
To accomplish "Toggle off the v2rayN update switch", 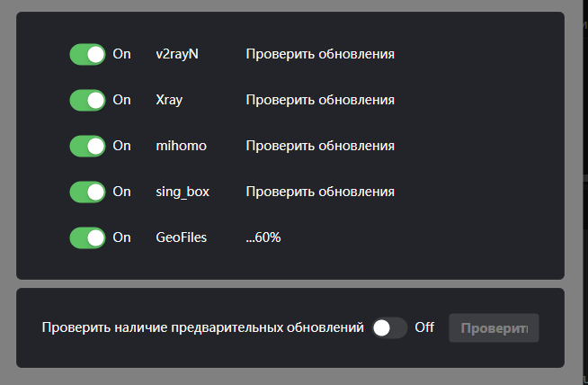I will coord(87,54).
